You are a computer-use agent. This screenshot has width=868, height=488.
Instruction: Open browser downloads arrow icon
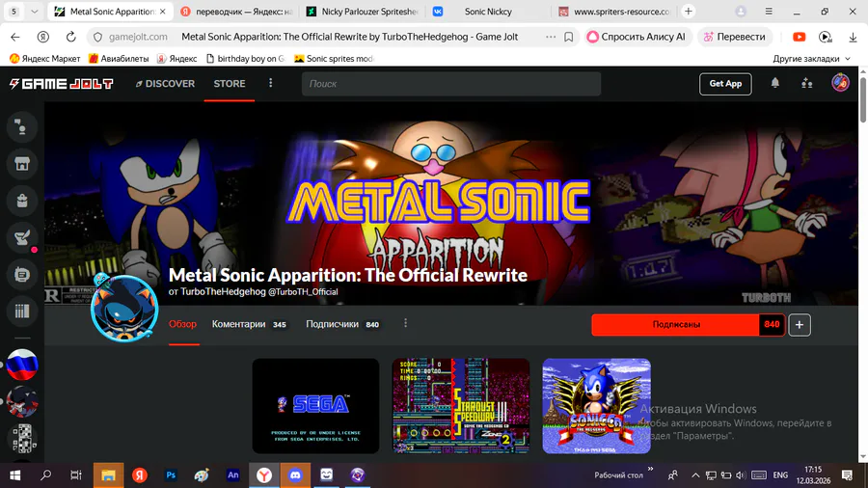coord(853,37)
